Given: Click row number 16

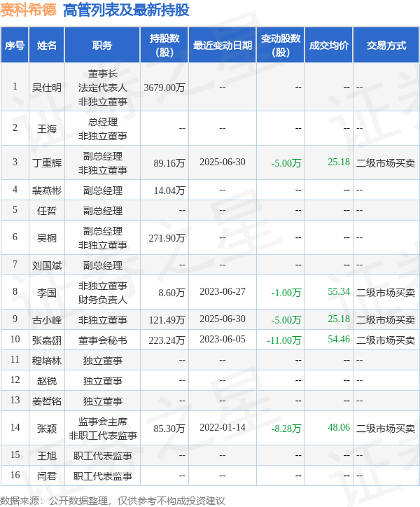Looking at the screenshot, I should (15, 475).
